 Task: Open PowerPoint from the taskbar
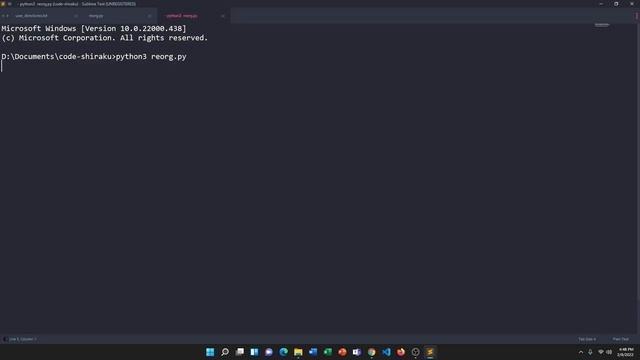342,352
